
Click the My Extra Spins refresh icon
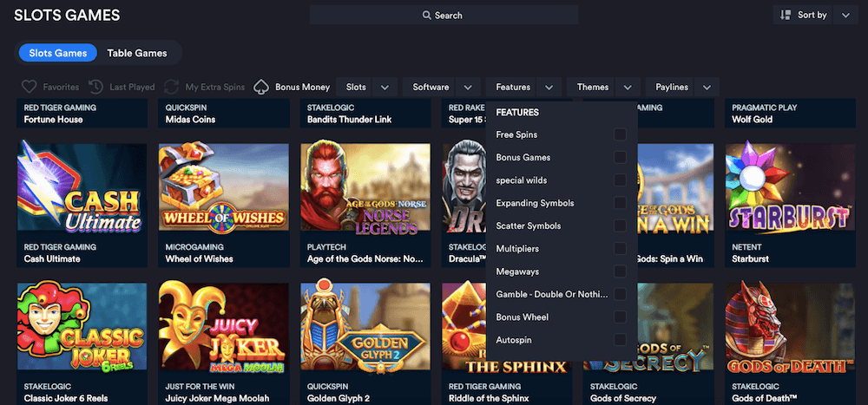(171, 87)
